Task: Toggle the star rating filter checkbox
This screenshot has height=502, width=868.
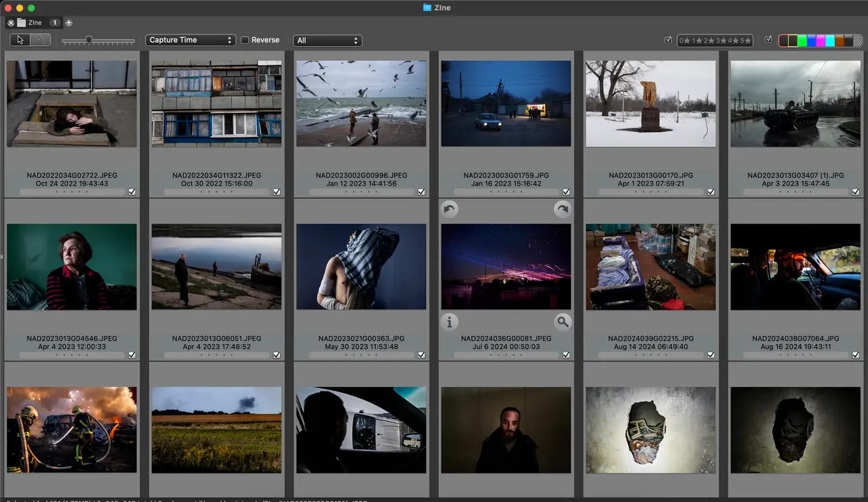Action: 669,40
